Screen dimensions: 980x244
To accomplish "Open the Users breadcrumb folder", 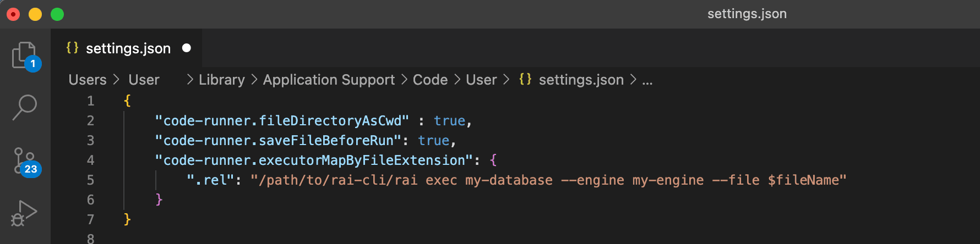I will [x=88, y=80].
